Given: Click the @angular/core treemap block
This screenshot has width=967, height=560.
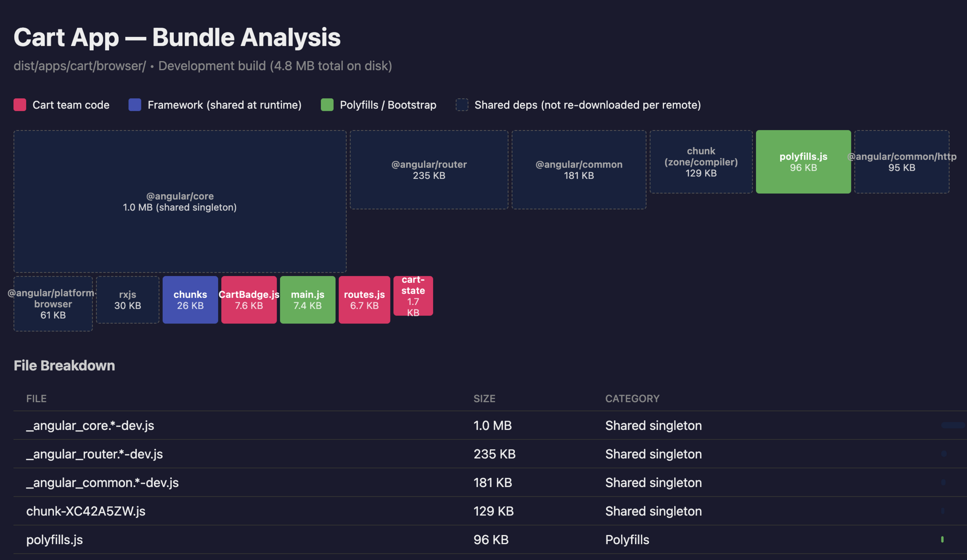Looking at the screenshot, I should (180, 202).
